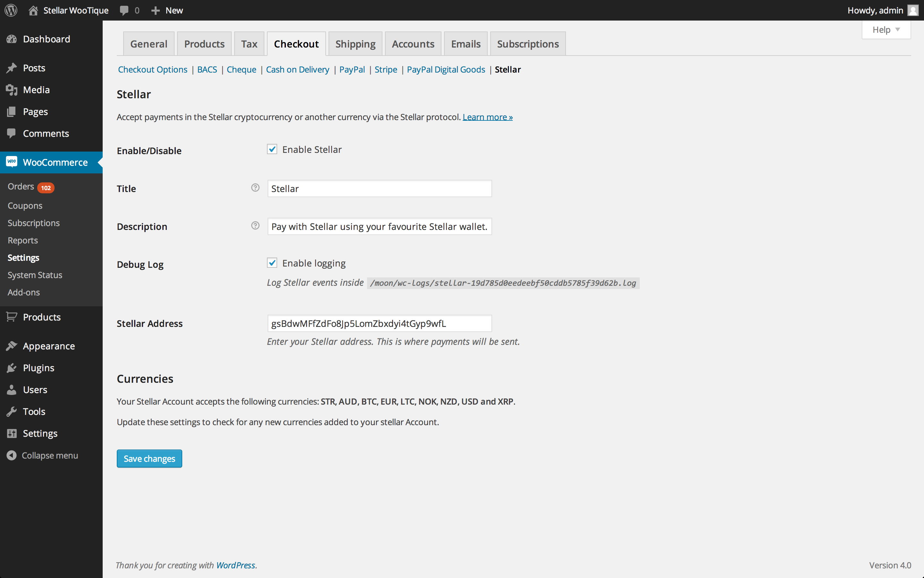
Task: Open Settings in the WooCommerce submenu
Action: 23,258
